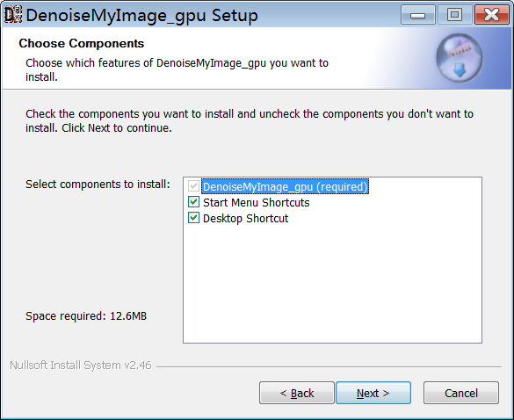Click the DenoiseMyImage app icon in title bar
514x420 pixels.
pyautogui.click(x=13, y=14)
